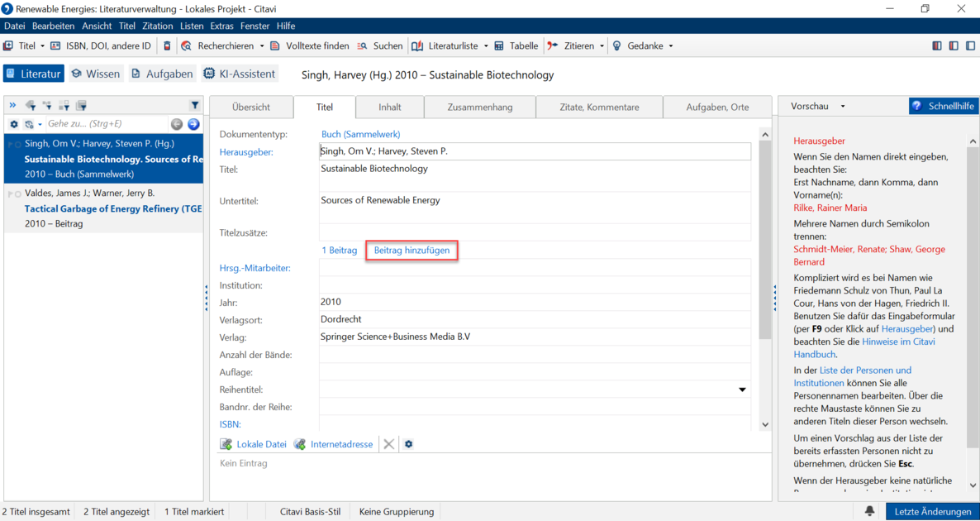Click the Gehe zu search field

tap(107, 124)
